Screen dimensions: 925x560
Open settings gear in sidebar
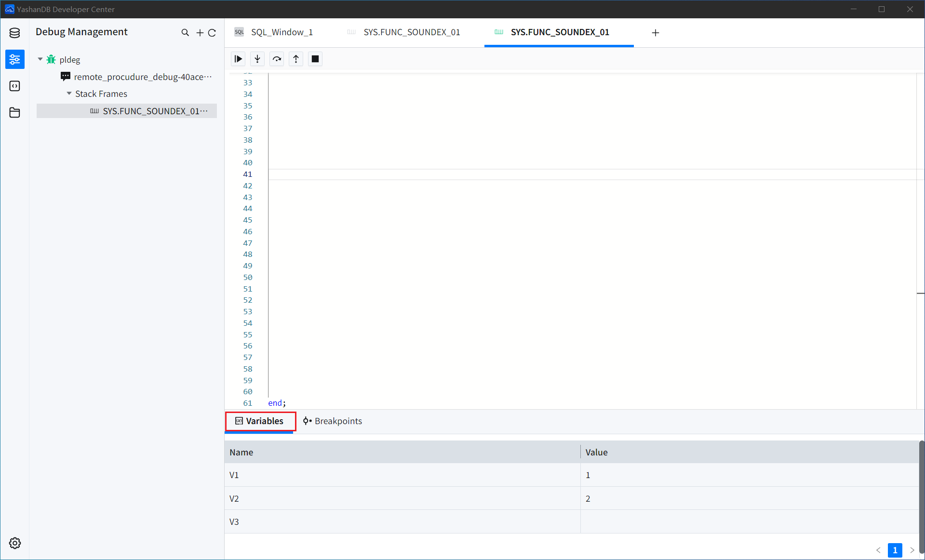(x=15, y=543)
